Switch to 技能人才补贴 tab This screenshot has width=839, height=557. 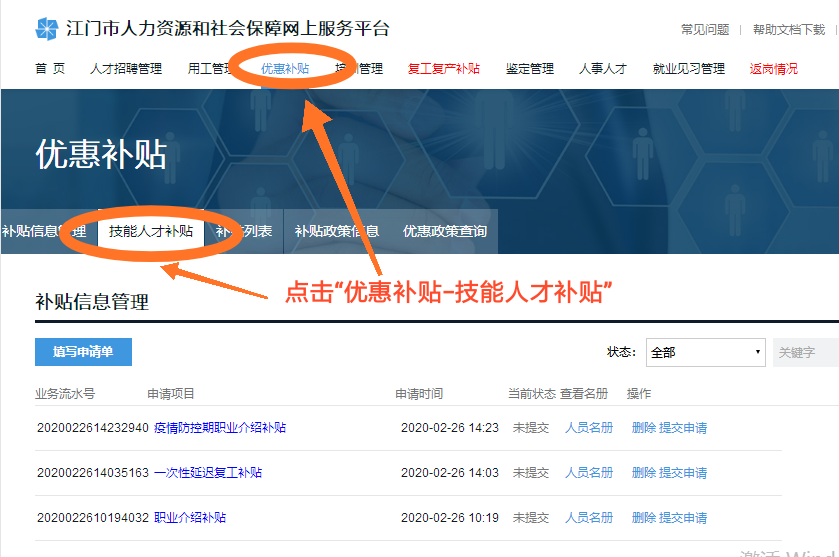click(x=151, y=231)
